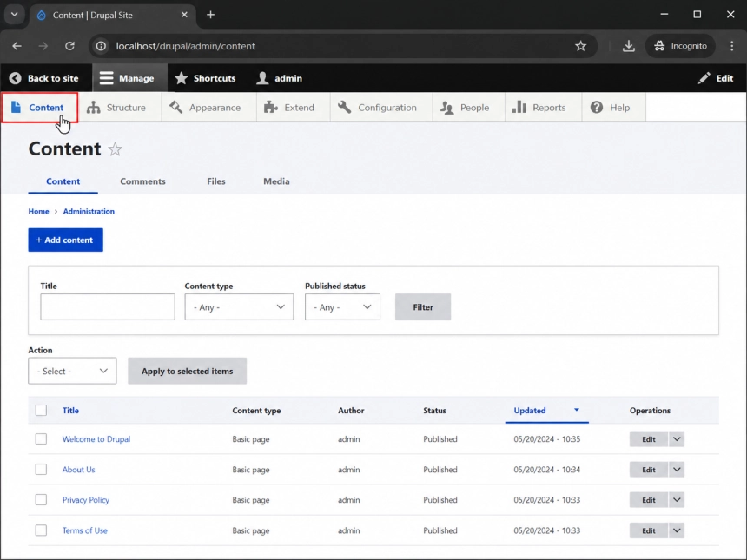Open Chrome three-dot menu

[731, 46]
